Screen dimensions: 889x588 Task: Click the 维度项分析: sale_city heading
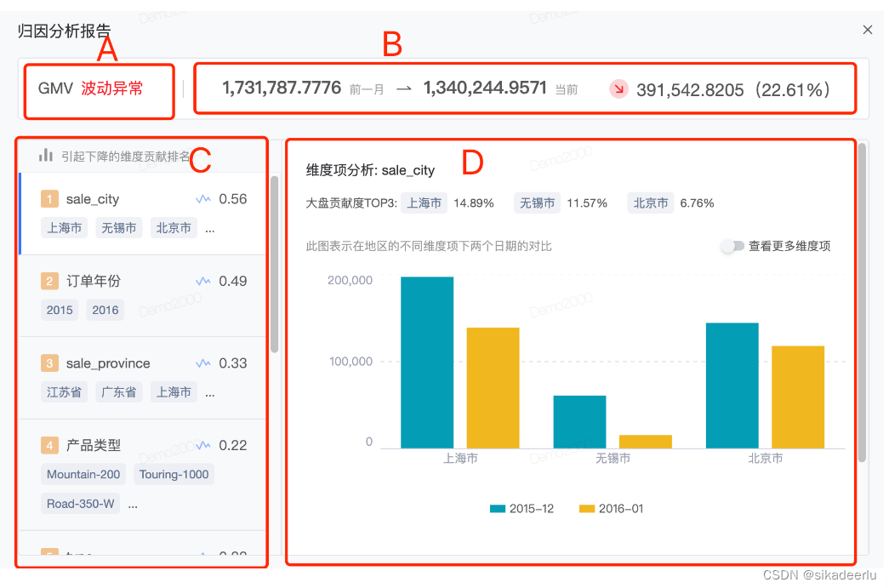pyautogui.click(x=370, y=170)
